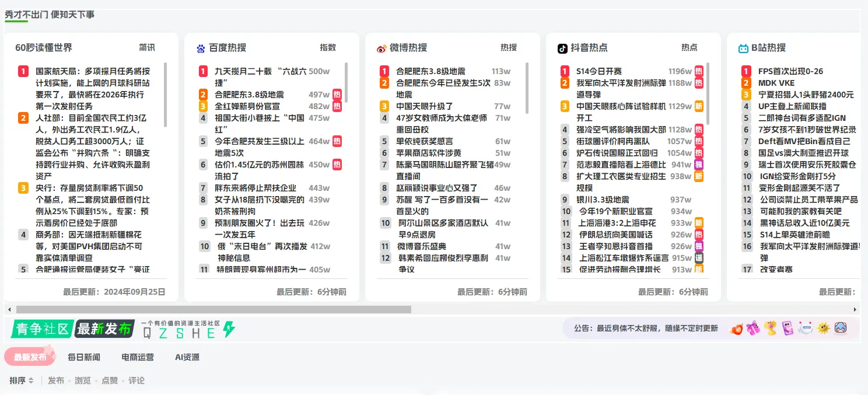Click rank 2 badge beside MDK VKE
The width and height of the screenshot is (868, 395).
(746, 83)
